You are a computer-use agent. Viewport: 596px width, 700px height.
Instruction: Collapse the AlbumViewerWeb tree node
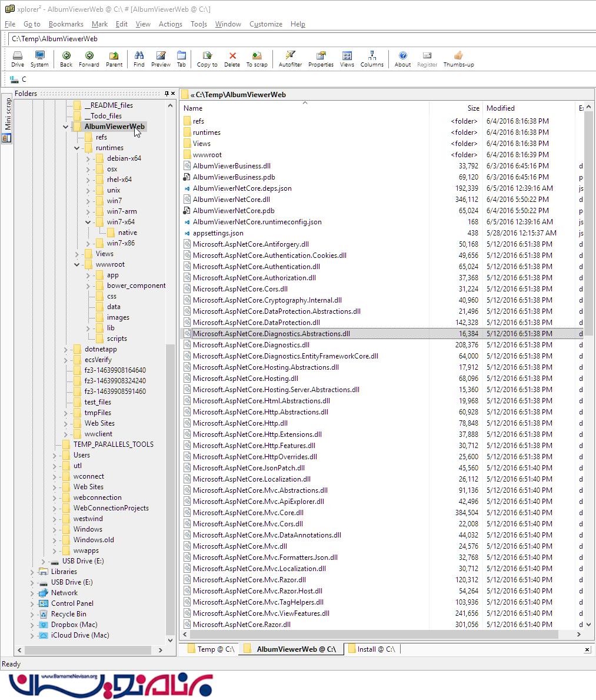65,127
